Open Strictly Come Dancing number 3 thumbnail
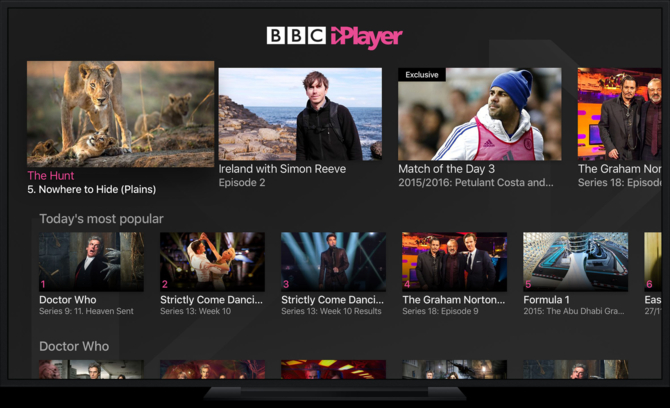Screen dimensions: 670x408 tap(333, 262)
